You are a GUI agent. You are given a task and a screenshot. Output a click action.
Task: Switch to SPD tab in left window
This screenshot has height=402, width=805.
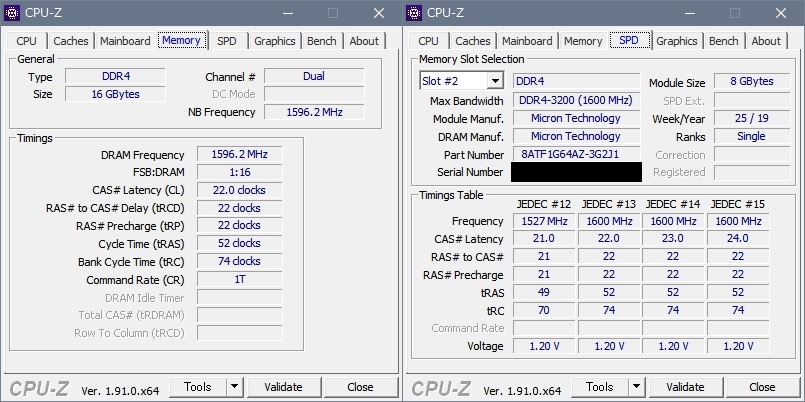(227, 41)
